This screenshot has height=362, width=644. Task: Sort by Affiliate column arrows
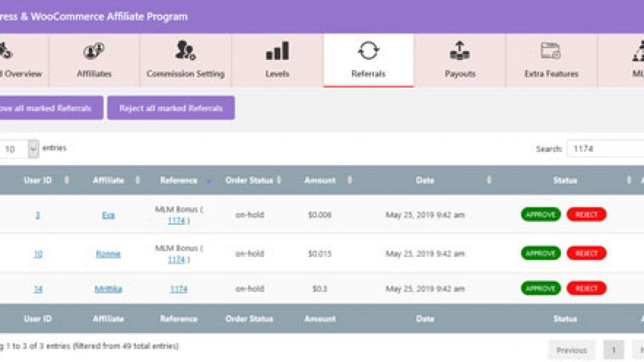pos(137,180)
